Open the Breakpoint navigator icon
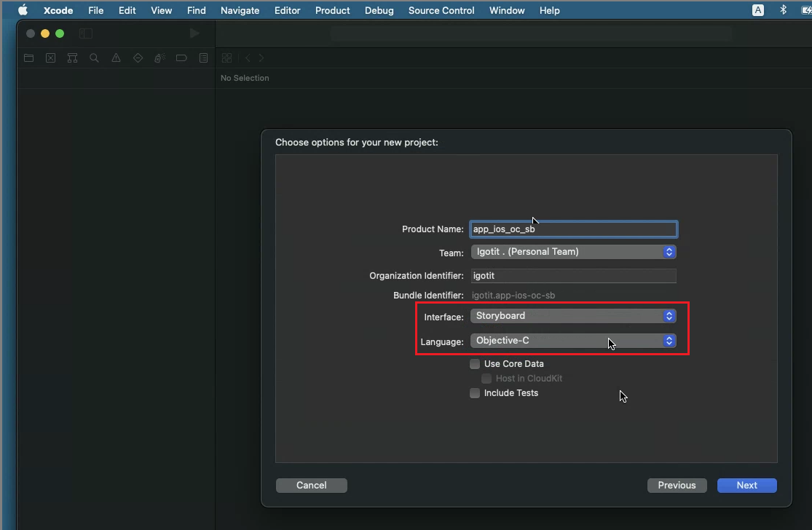Viewport: 812px width, 530px height. [x=181, y=58]
